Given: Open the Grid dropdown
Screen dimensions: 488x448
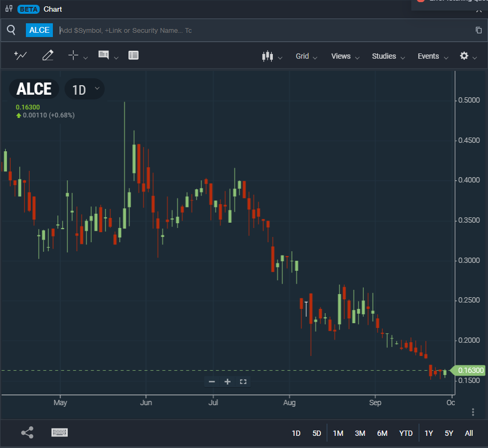Looking at the screenshot, I should 306,57.
